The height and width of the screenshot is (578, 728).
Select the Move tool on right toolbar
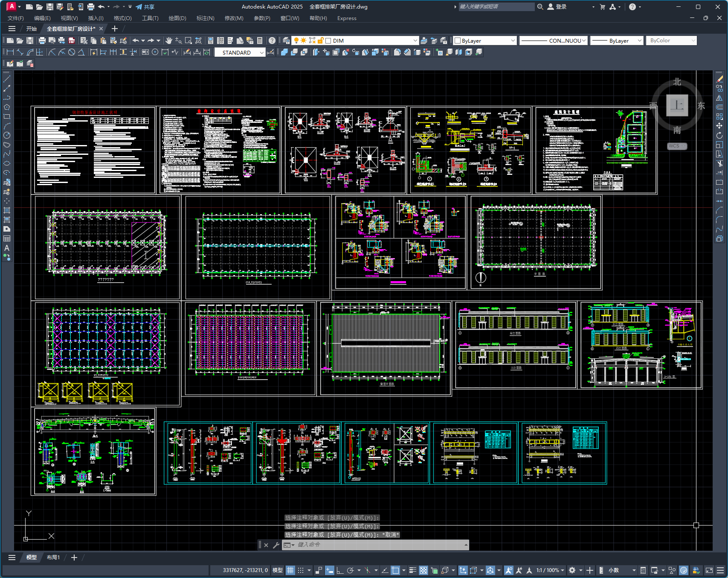point(719,126)
